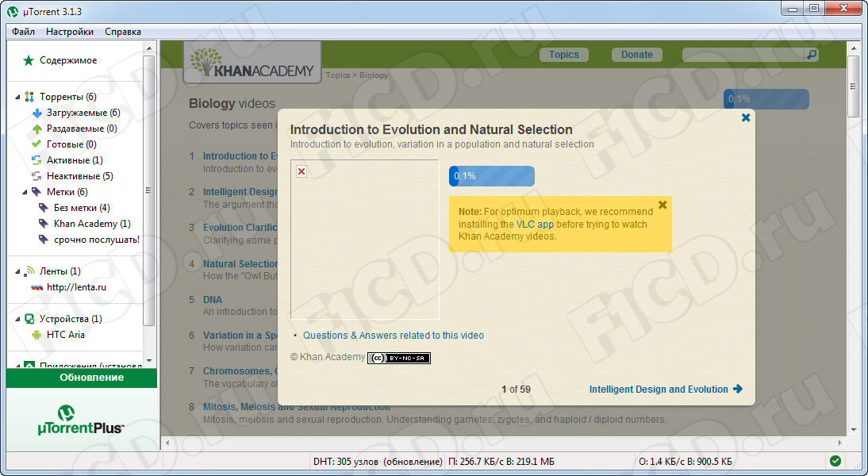
Task: Click the Topics button
Action: 563,54
